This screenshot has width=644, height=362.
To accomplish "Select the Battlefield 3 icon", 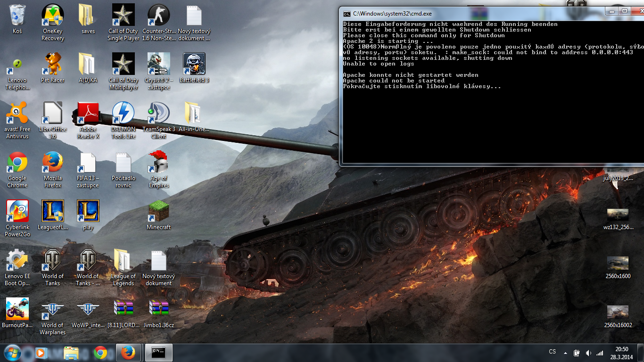I will 194,68.
